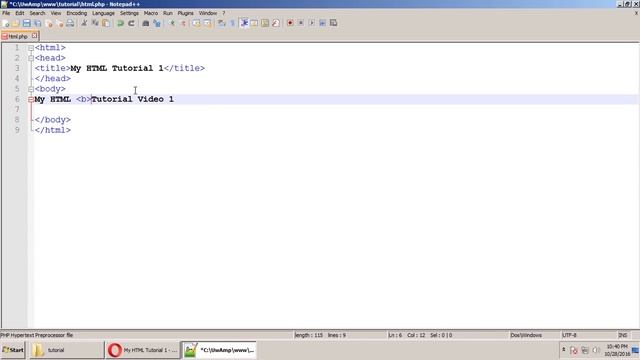The width and height of the screenshot is (640, 360).
Task: Toggle Show All Characters icon
Action: [x=233, y=23]
